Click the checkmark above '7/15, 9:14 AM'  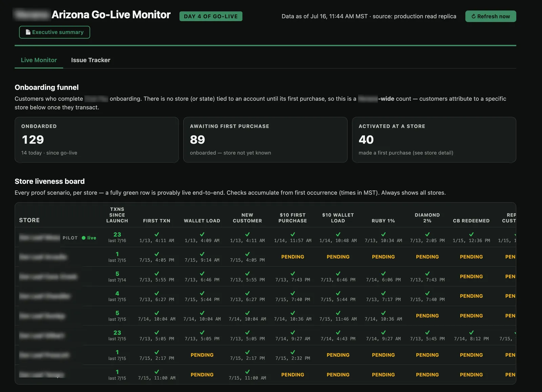pyautogui.click(x=202, y=254)
